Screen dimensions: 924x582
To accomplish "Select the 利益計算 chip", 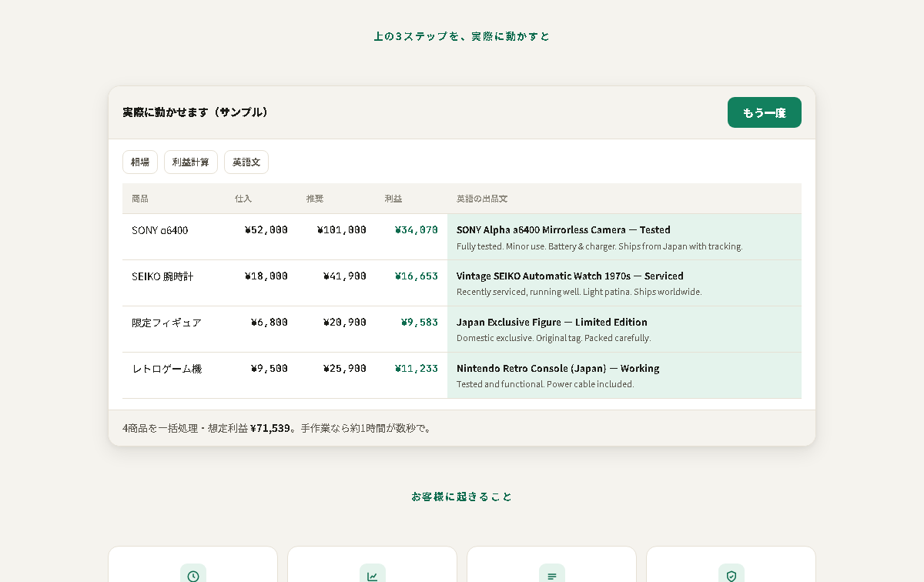I will (x=191, y=162).
